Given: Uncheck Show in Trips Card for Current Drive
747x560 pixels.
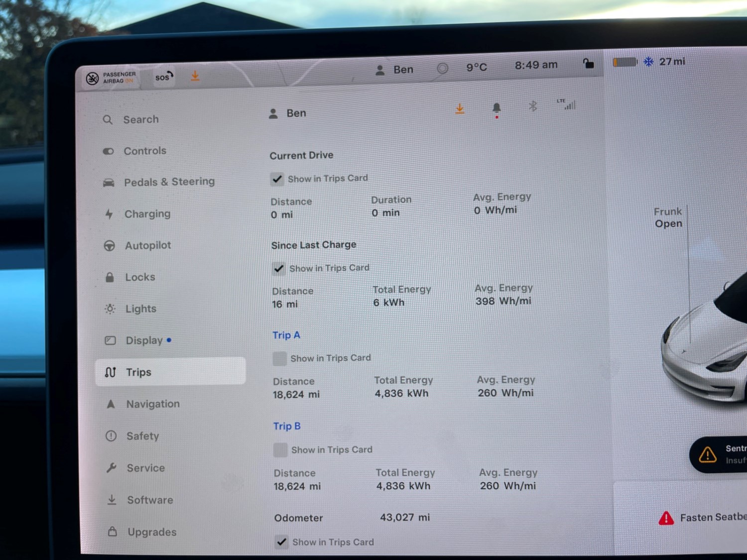Looking at the screenshot, I should [x=277, y=179].
